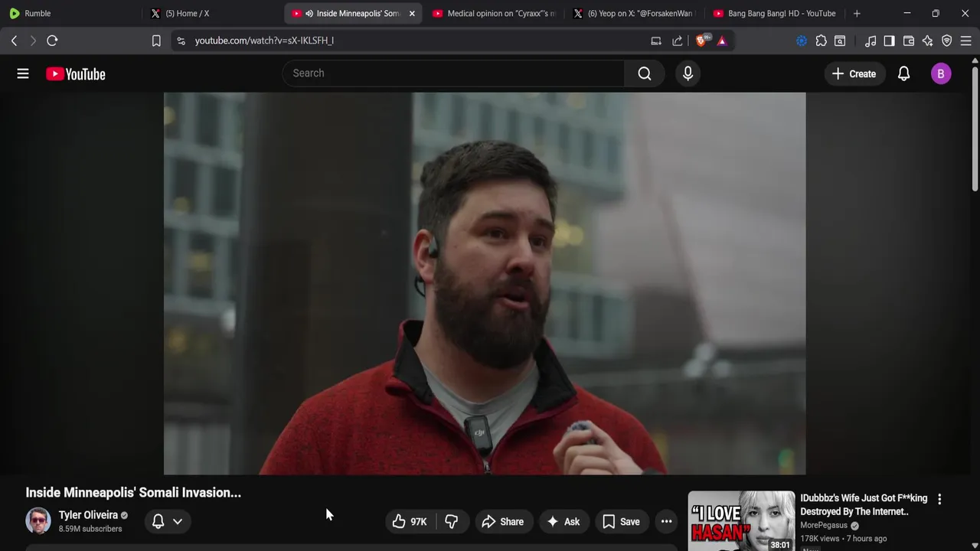Image resolution: width=980 pixels, height=551 pixels.
Task: Open more actions under the video
Action: (666, 522)
